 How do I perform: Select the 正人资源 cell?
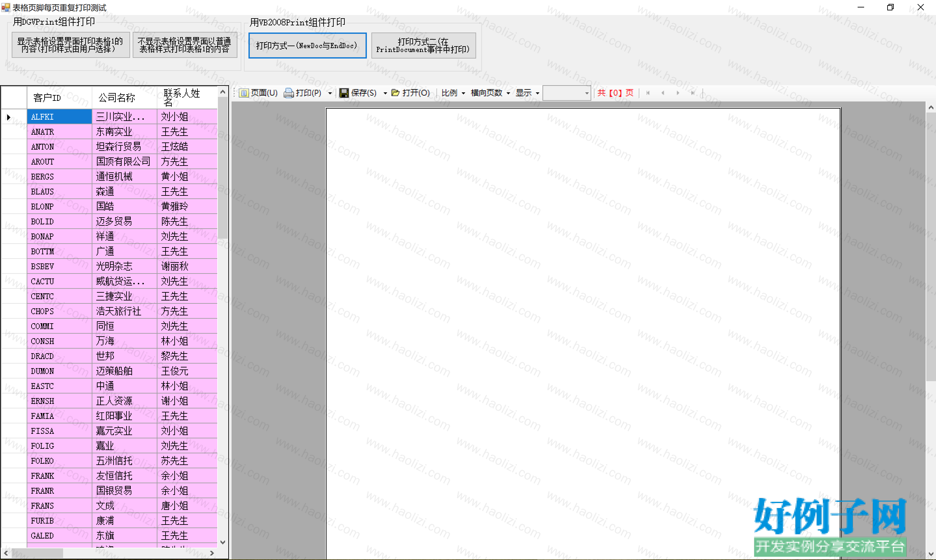pyautogui.click(x=125, y=401)
